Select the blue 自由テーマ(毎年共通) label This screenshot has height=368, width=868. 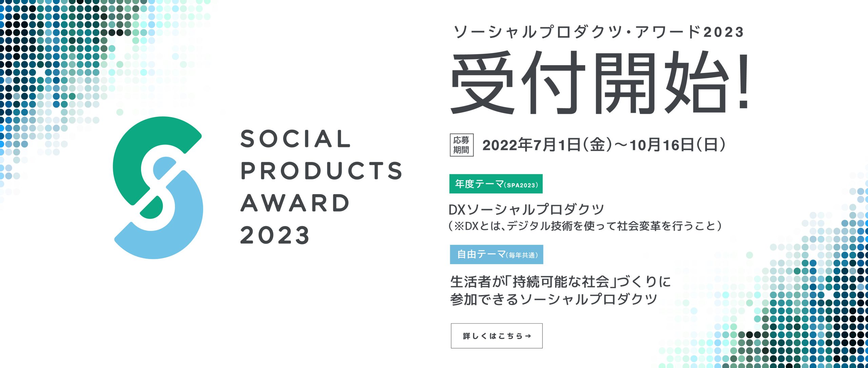tap(496, 254)
